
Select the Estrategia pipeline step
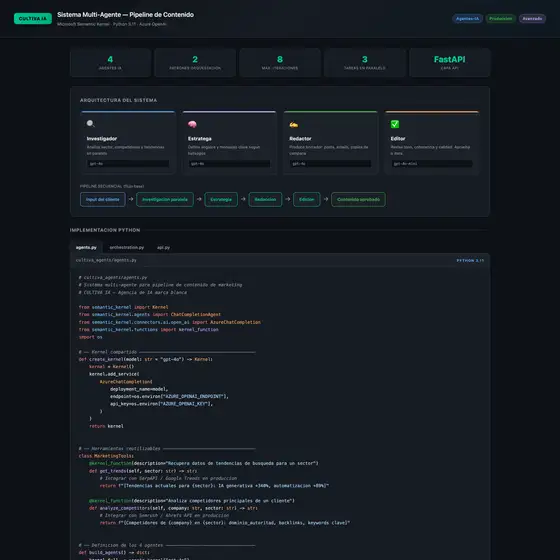tap(221, 199)
